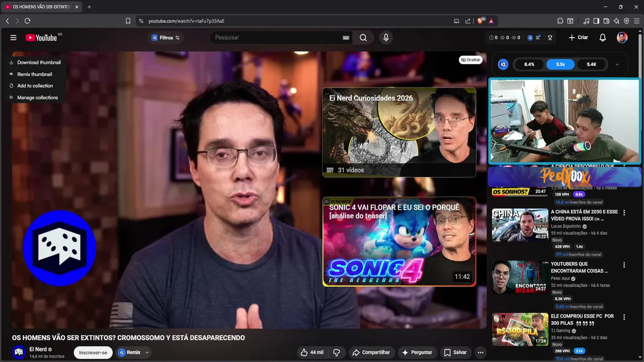Screen dimensions: 644x362
Task: Click the blue IQ icon in the header
Action: [x=529, y=38]
